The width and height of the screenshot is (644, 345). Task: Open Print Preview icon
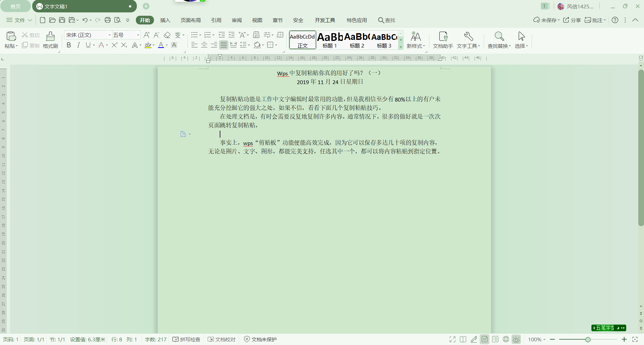click(x=117, y=20)
